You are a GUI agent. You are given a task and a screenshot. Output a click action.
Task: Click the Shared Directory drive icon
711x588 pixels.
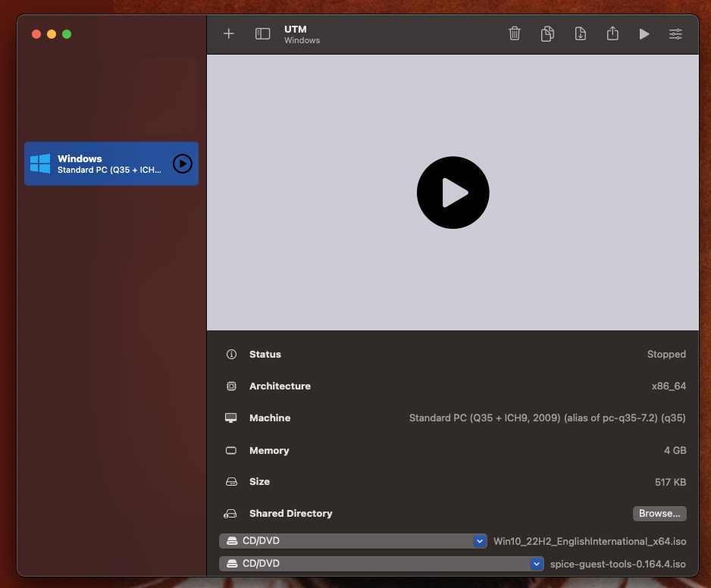(x=230, y=514)
